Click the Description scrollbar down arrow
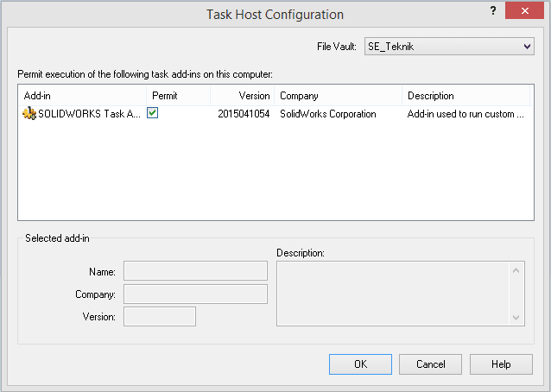This screenshot has width=551, height=392. (x=517, y=318)
